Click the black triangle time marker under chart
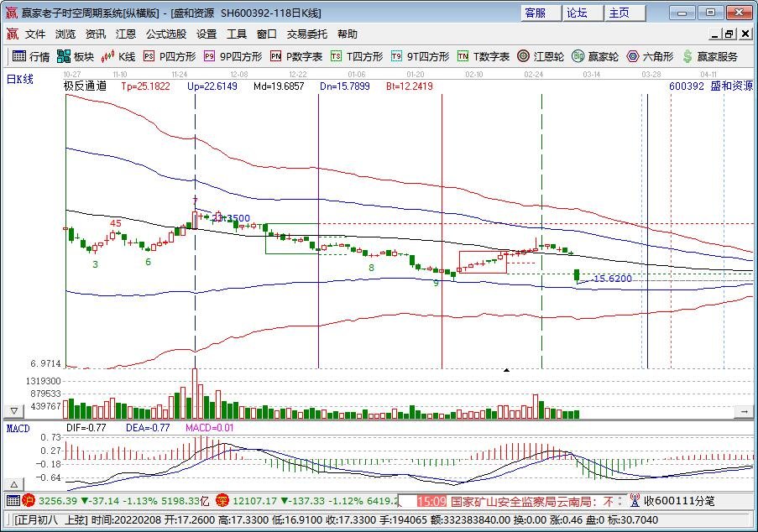This screenshot has height=532, width=758. pyautogui.click(x=506, y=371)
